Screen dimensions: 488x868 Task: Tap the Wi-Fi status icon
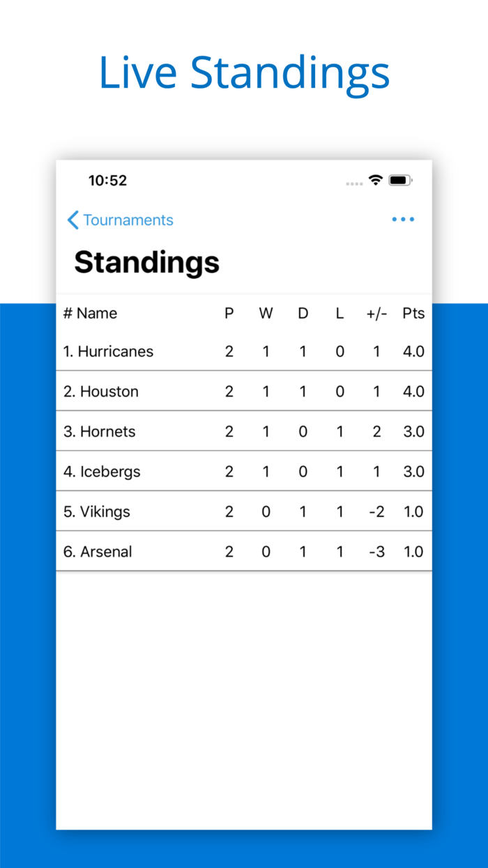point(375,179)
